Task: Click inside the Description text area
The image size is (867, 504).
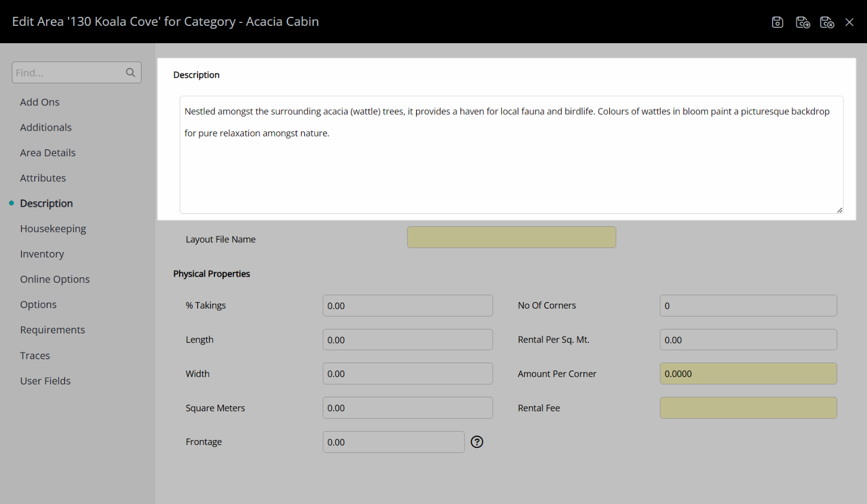Action: [x=512, y=154]
